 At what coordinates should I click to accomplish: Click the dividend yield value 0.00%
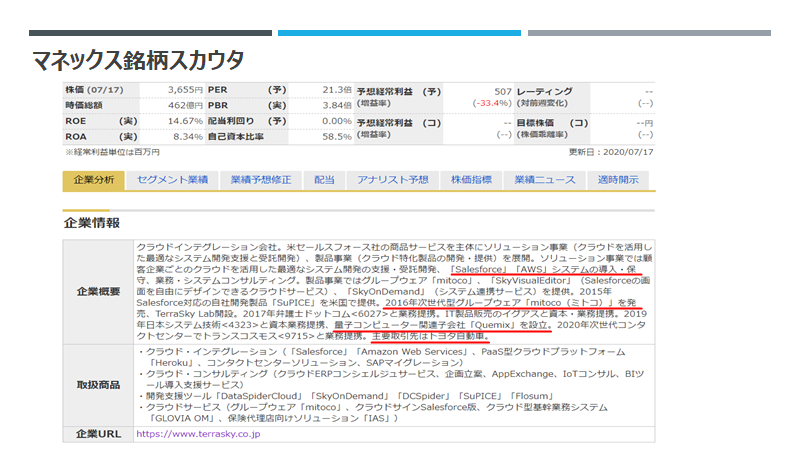(337, 121)
